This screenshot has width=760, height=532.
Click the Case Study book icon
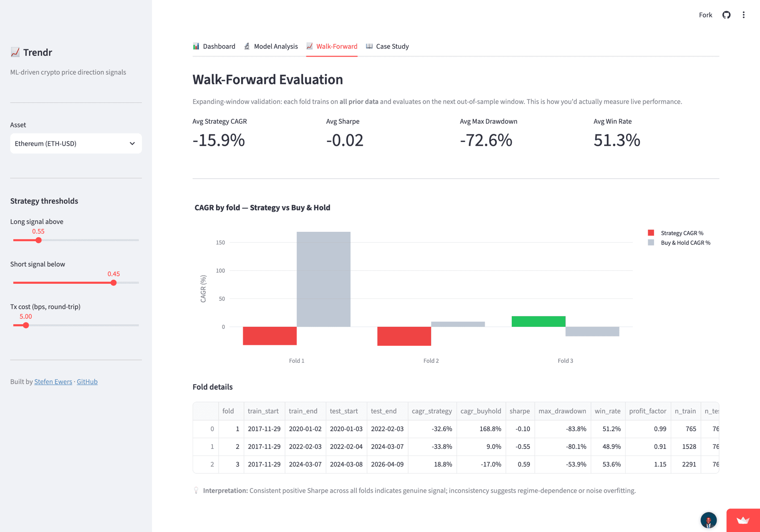pyautogui.click(x=369, y=46)
